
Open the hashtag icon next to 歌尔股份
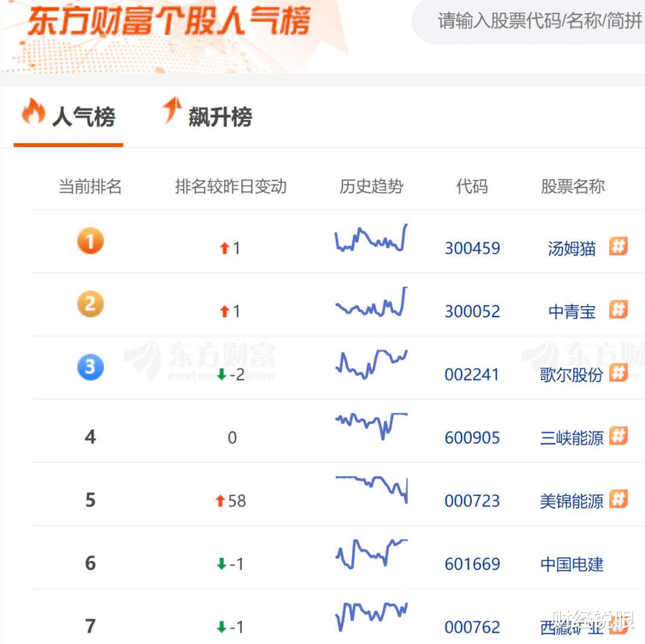pos(618,372)
